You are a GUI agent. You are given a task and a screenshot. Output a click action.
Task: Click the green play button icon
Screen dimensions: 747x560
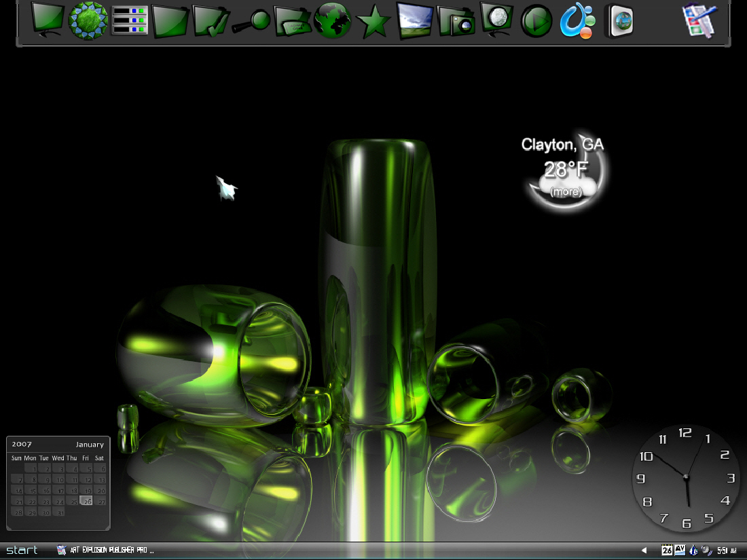(536, 22)
